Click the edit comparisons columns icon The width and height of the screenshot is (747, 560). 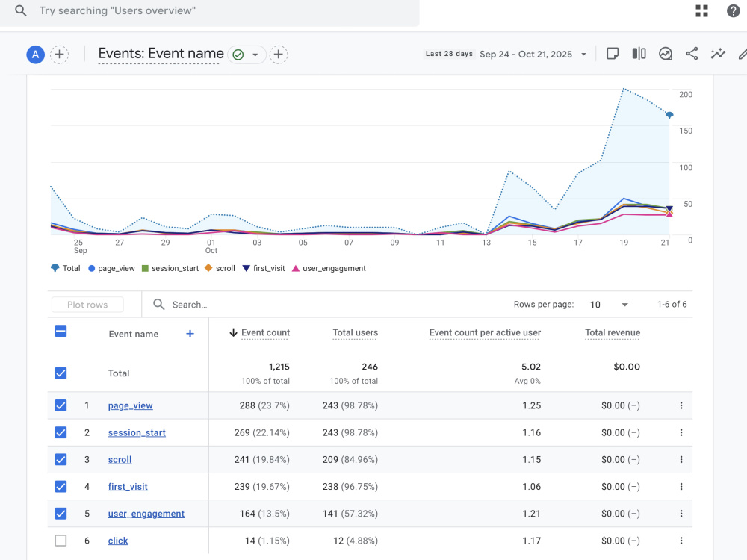[x=639, y=54]
